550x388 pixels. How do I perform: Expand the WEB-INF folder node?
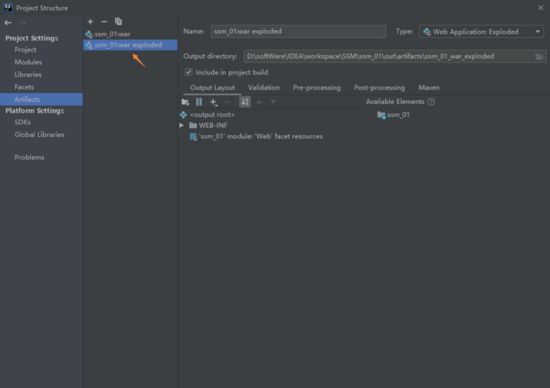(x=181, y=125)
